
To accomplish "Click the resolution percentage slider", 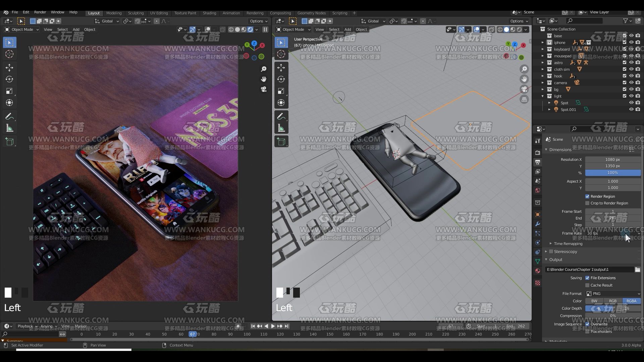I will (613, 173).
